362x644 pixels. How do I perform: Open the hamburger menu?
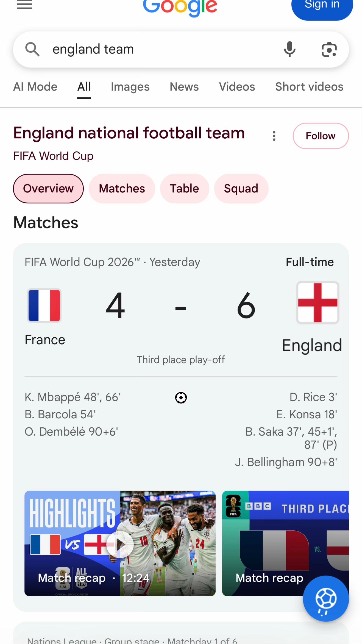point(24,5)
